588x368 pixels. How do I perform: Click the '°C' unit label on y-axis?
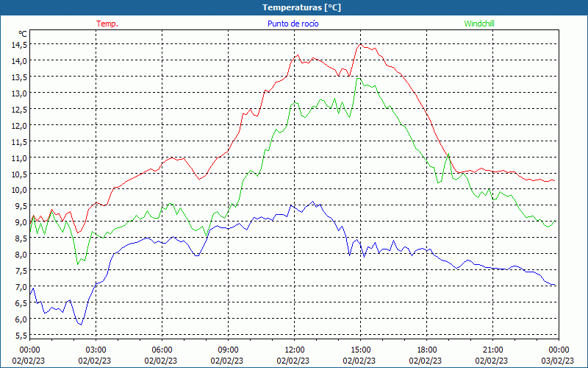pyautogui.click(x=23, y=34)
